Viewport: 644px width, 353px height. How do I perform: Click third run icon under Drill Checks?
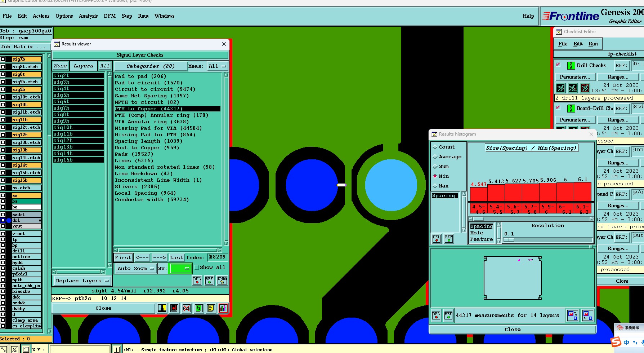tap(585, 88)
